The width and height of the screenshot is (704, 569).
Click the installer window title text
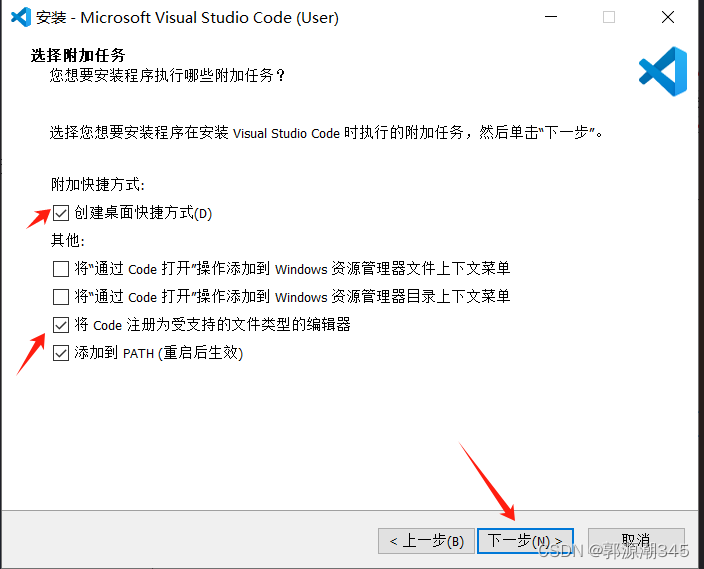coord(187,18)
